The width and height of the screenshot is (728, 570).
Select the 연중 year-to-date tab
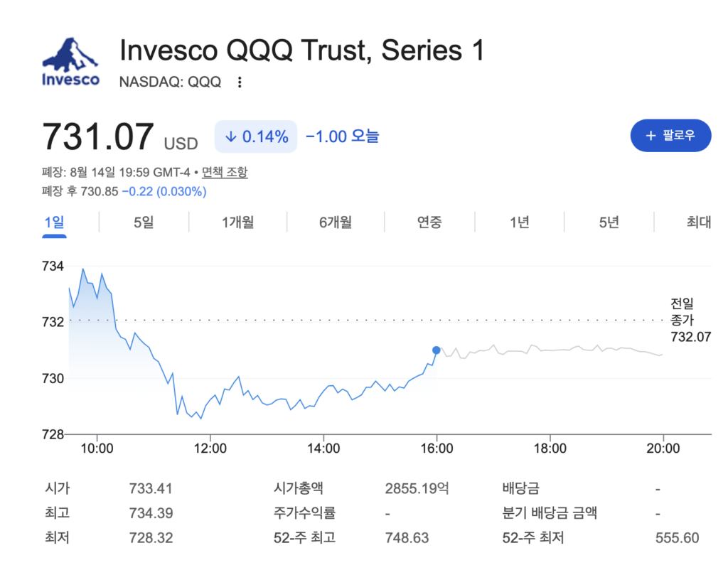pos(429,222)
